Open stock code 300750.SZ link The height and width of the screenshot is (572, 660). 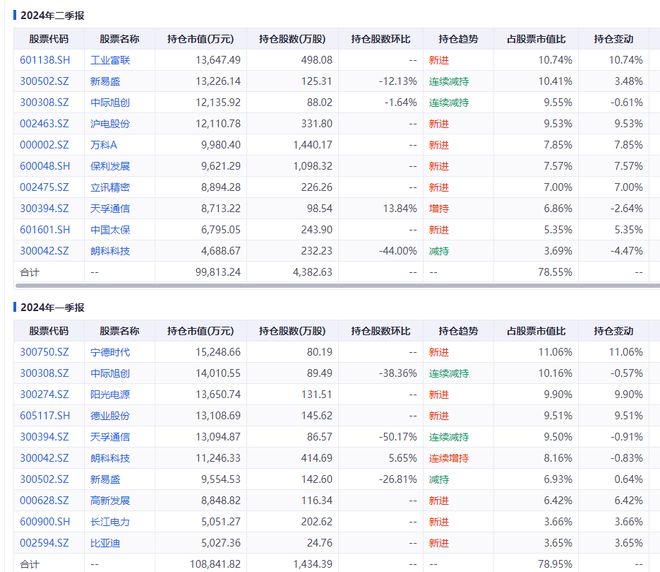[44, 352]
